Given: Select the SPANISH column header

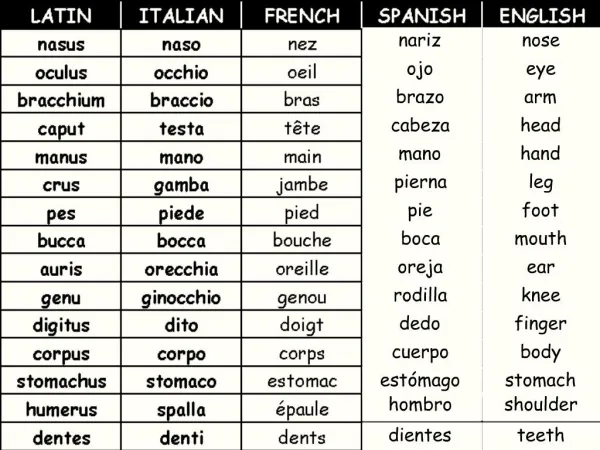Looking at the screenshot, I should [x=422, y=15].
